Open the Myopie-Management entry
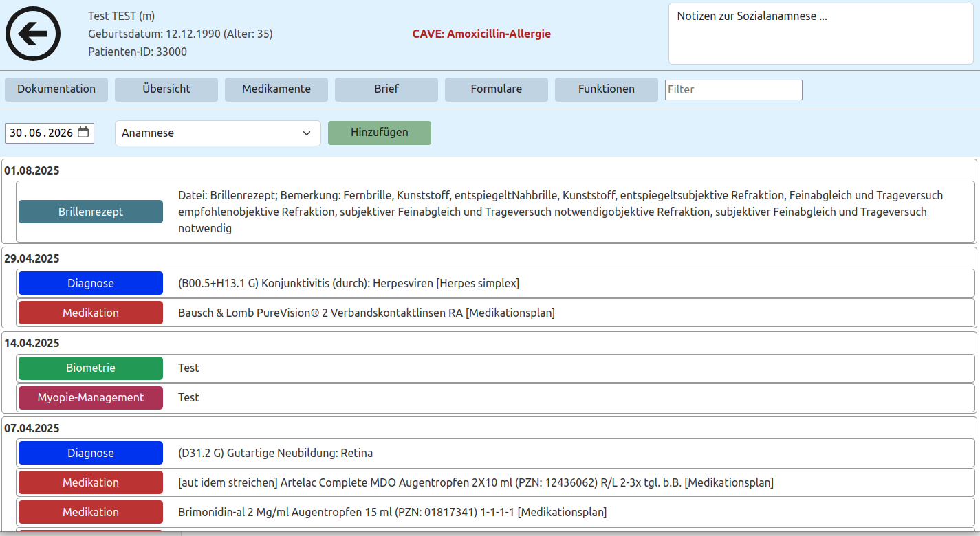The height and width of the screenshot is (536, 980). pyautogui.click(x=91, y=397)
